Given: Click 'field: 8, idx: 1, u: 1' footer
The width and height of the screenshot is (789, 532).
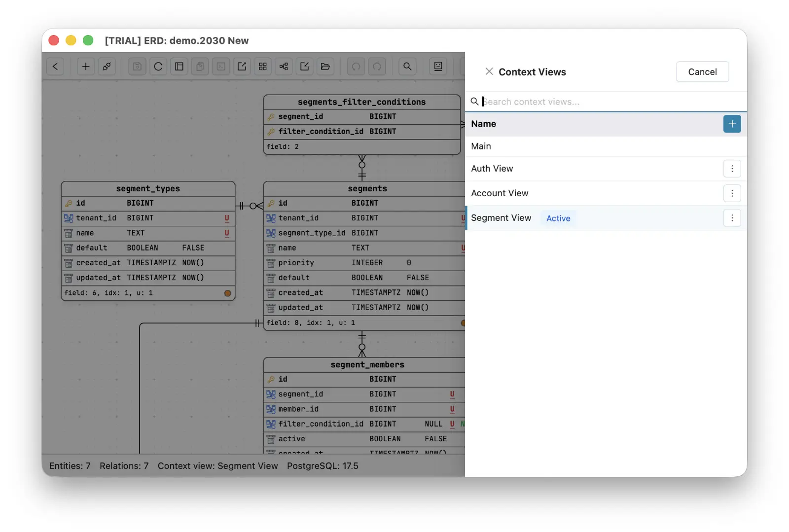Looking at the screenshot, I should coord(311,323).
